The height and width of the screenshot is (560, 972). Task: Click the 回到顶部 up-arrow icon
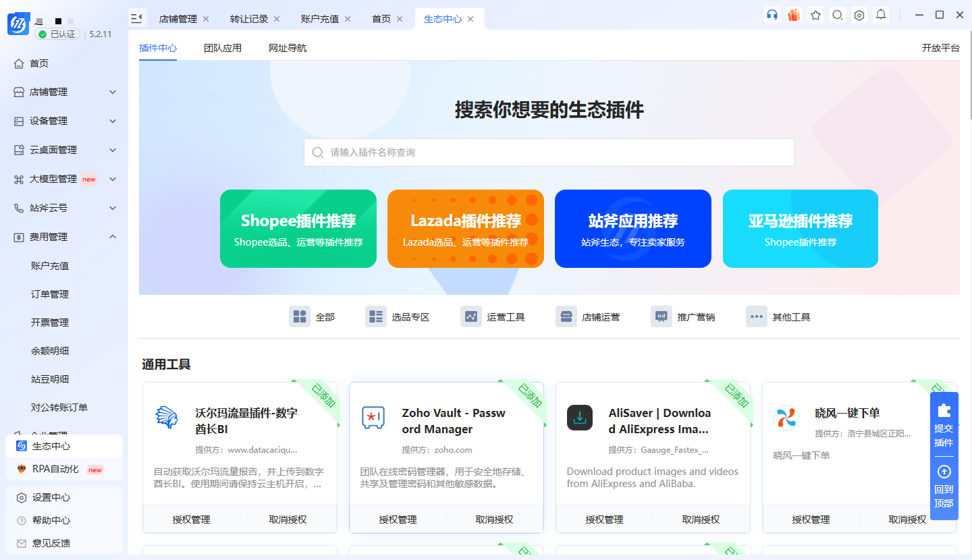click(944, 472)
